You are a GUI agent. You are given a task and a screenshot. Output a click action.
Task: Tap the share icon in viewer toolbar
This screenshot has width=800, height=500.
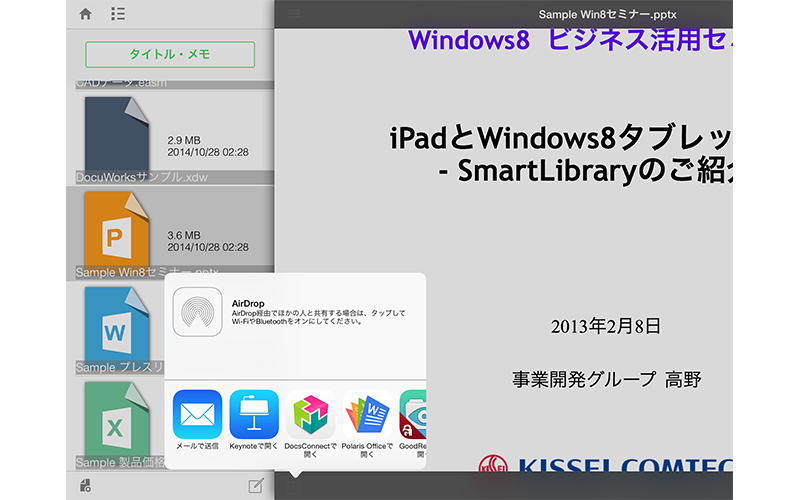pyautogui.click(x=293, y=486)
